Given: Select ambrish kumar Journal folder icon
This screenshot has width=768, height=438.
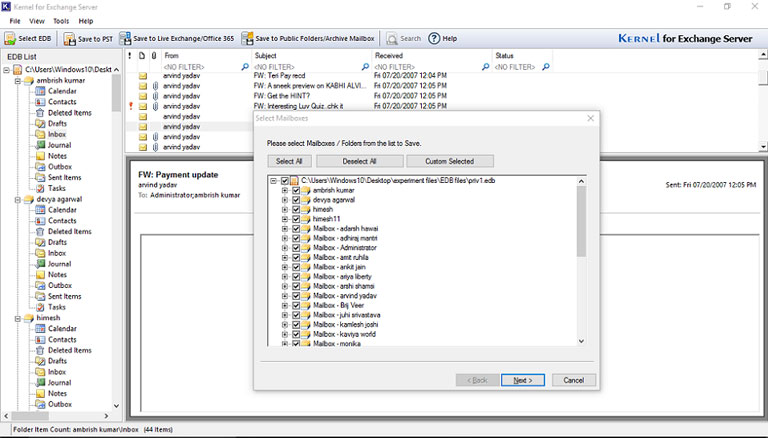Looking at the screenshot, I should click(40, 145).
